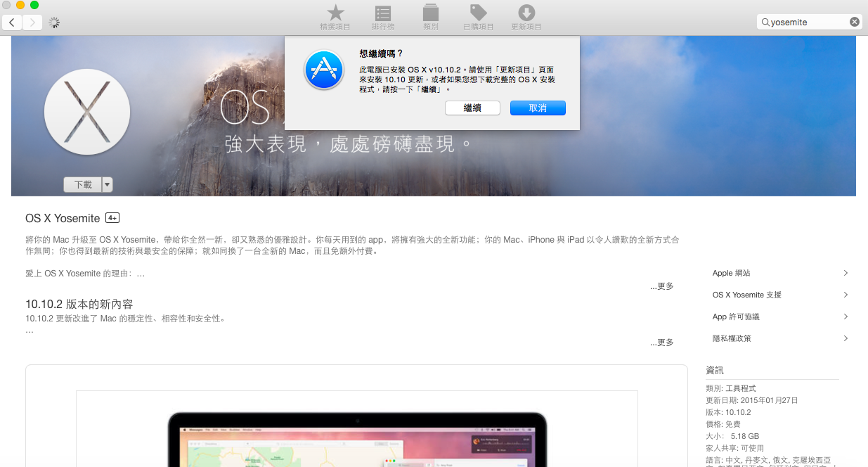Go forward with the right arrow button
Screen dimensions: 868x467
coord(32,22)
